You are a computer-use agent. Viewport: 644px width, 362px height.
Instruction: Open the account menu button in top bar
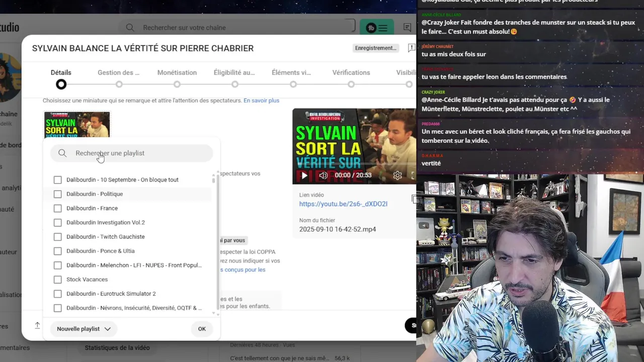point(377,28)
